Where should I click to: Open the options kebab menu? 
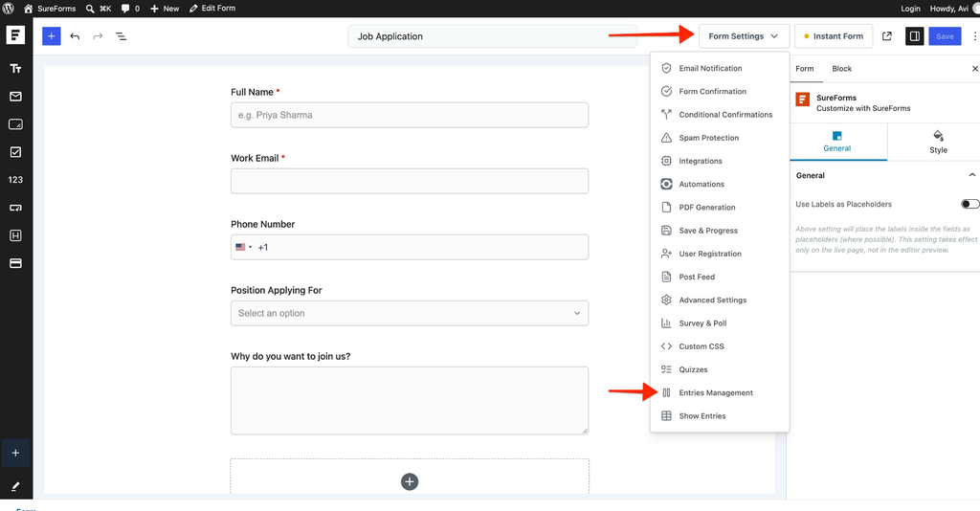[x=974, y=36]
